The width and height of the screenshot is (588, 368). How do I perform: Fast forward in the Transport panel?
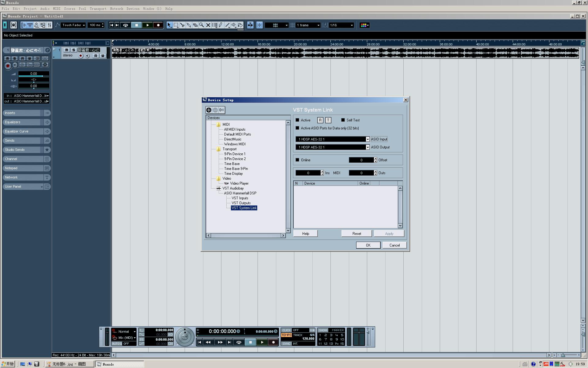pos(220,342)
